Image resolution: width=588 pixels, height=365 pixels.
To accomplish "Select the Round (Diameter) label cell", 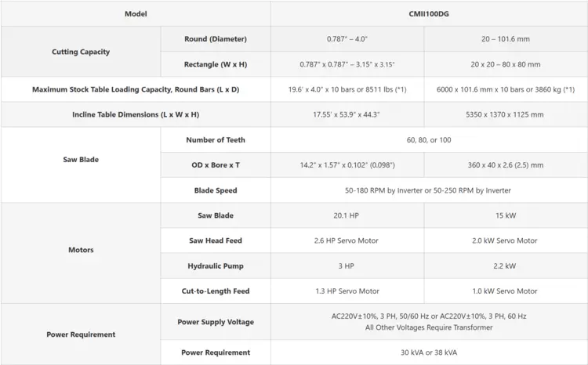I will [x=216, y=39].
